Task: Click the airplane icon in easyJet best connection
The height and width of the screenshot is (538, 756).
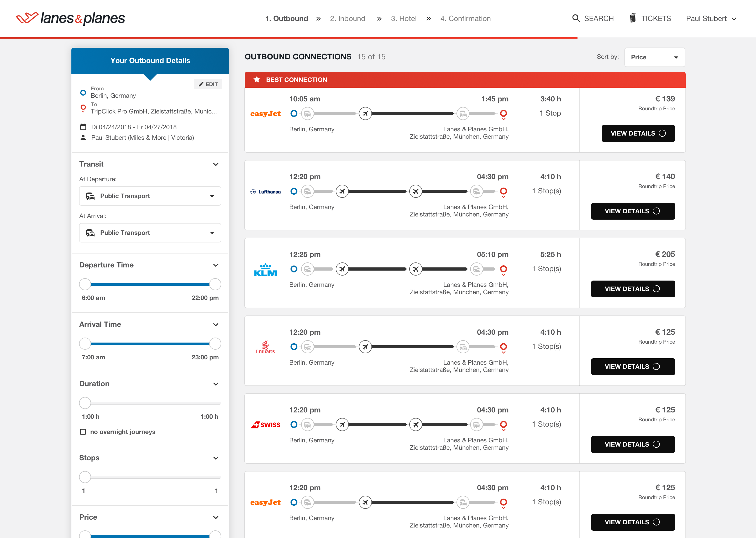Action: click(x=365, y=114)
